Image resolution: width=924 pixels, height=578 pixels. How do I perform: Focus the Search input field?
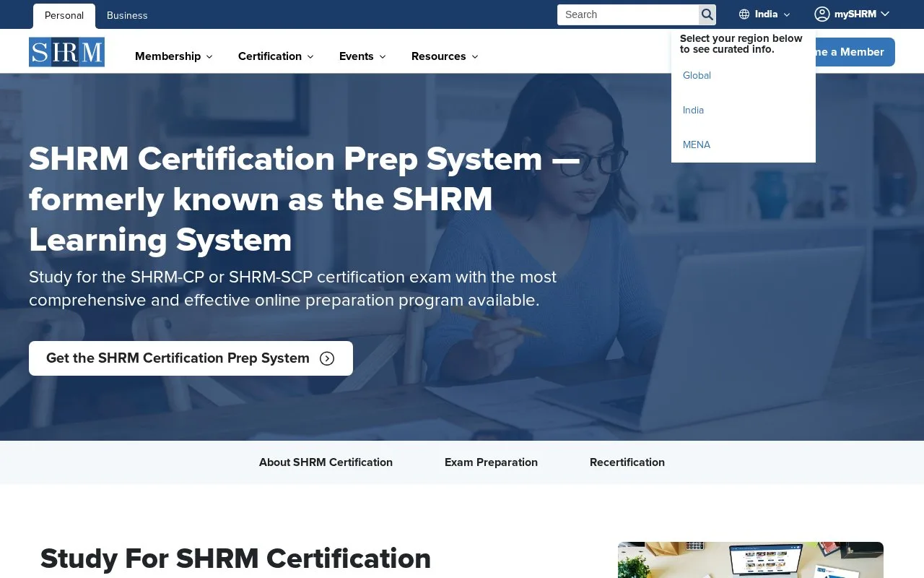[x=628, y=14]
